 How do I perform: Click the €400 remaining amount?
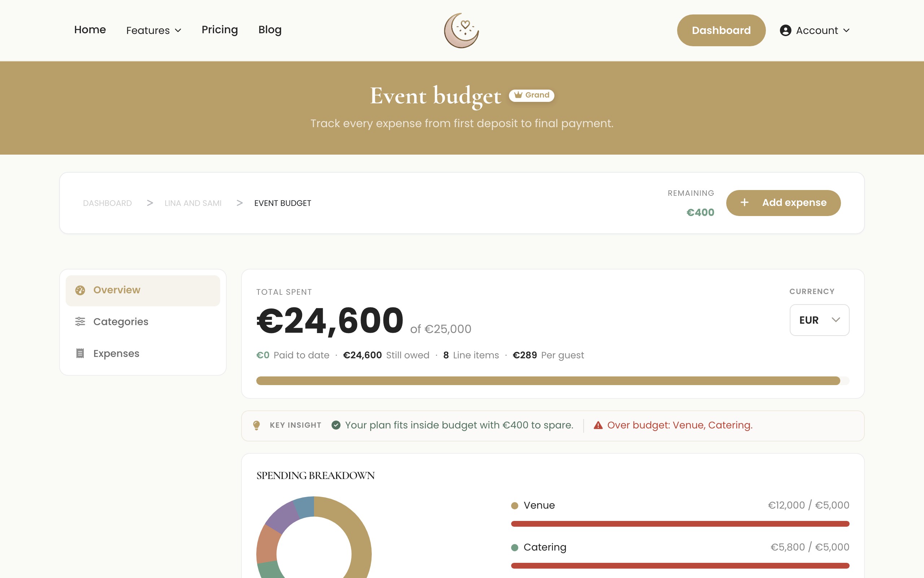tap(700, 212)
